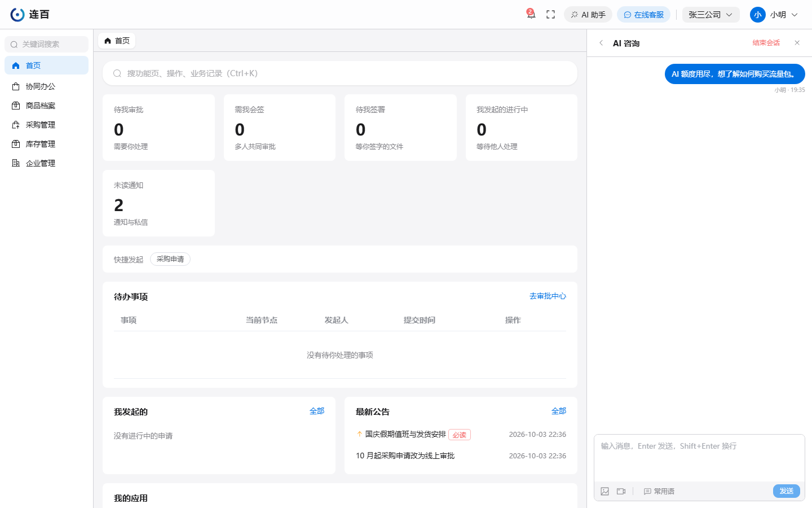Open 常用语 quick phrases
The image size is (812, 508).
point(659,491)
